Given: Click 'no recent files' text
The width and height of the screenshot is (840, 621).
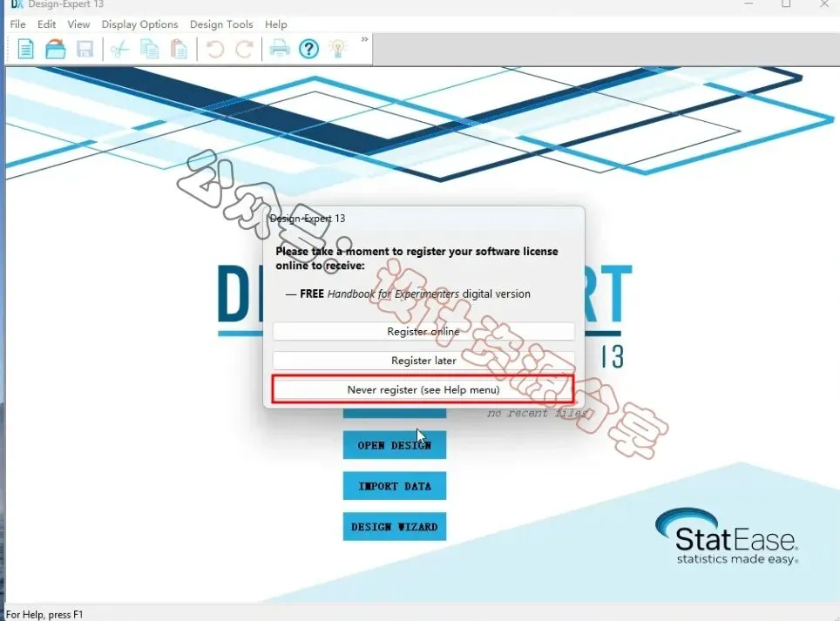Looking at the screenshot, I should 538,414.
